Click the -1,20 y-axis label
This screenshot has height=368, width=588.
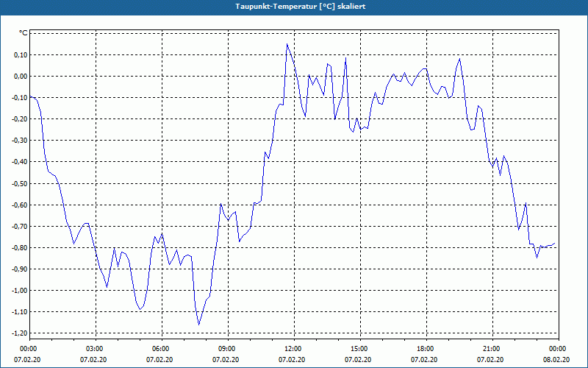tap(20, 333)
